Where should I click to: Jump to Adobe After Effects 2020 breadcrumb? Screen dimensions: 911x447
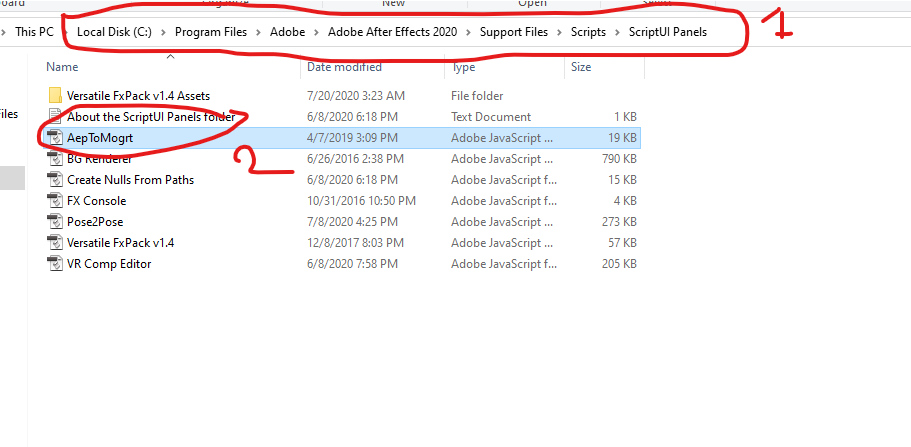(x=392, y=32)
